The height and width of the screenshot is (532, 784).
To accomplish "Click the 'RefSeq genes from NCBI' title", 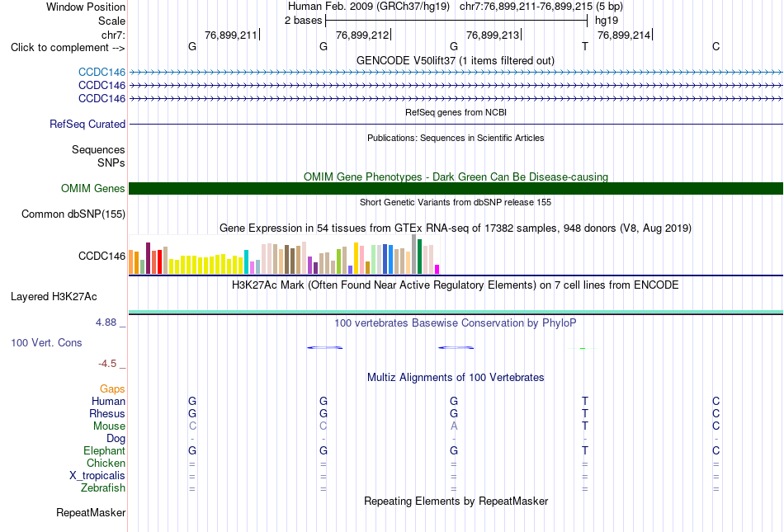I will click(x=456, y=112).
